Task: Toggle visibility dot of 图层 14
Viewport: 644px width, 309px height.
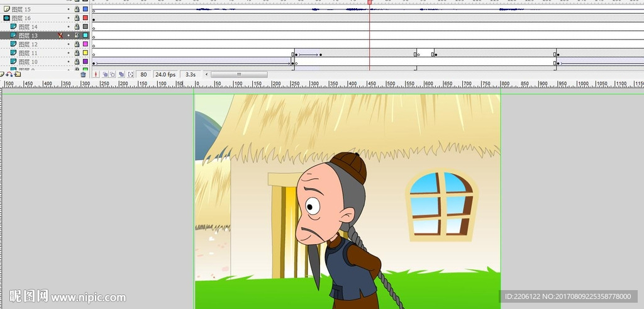Action: pos(69,27)
